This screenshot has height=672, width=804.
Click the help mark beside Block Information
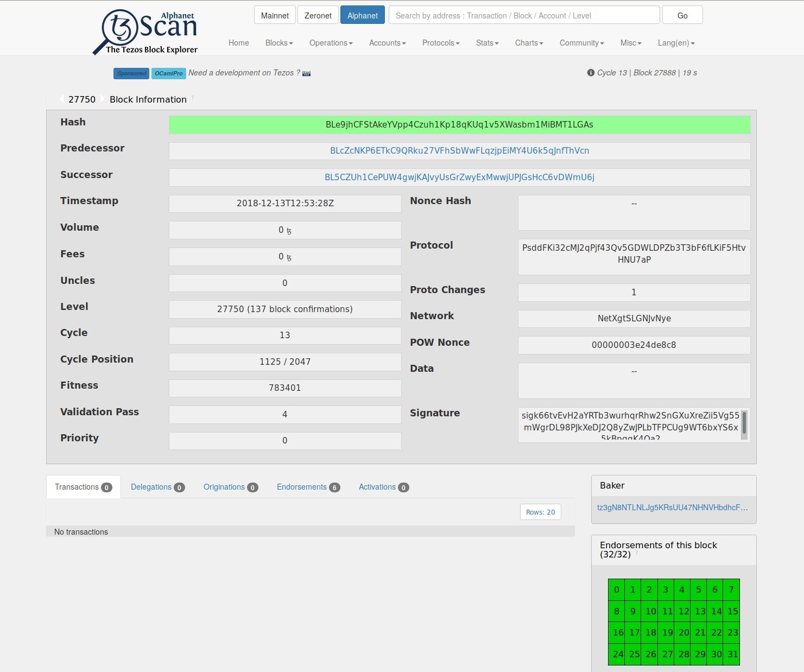(193, 98)
